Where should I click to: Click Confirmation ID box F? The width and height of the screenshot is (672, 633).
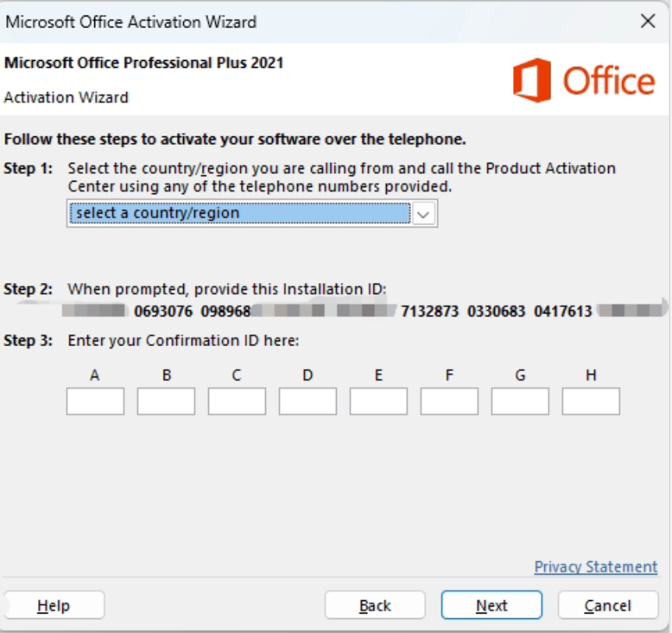pyautogui.click(x=451, y=401)
